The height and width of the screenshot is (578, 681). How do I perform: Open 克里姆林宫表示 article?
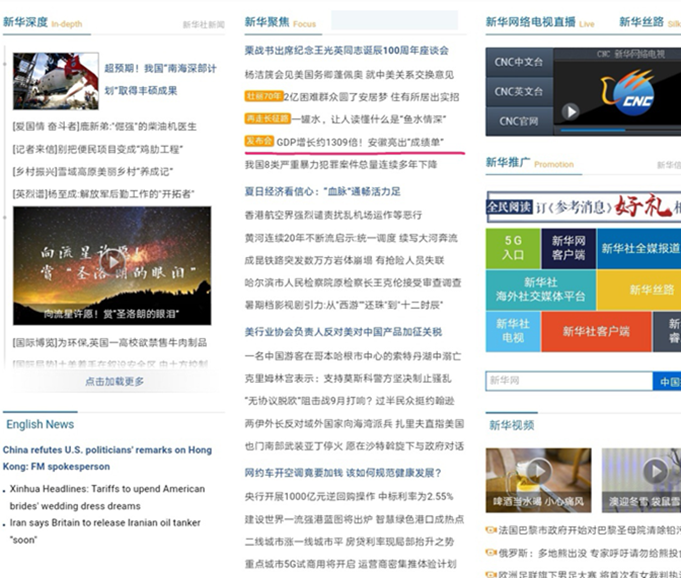[348, 379]
